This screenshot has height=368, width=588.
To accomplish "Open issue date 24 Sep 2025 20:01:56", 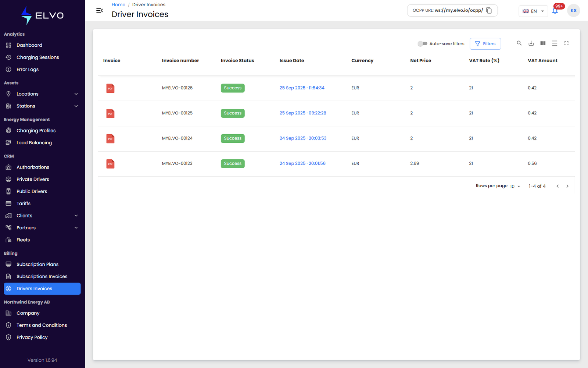I will (x=302, y=163).
